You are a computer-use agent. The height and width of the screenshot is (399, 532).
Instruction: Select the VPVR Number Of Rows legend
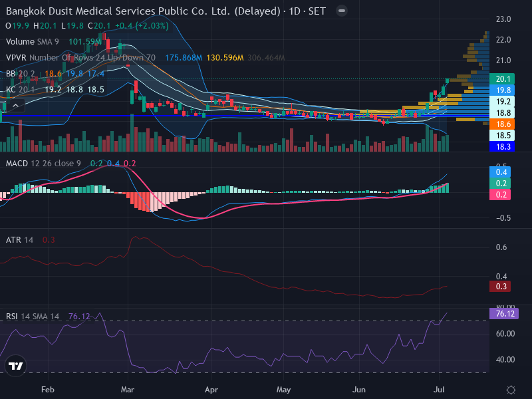pyautogui.click(x=80, y=58)
